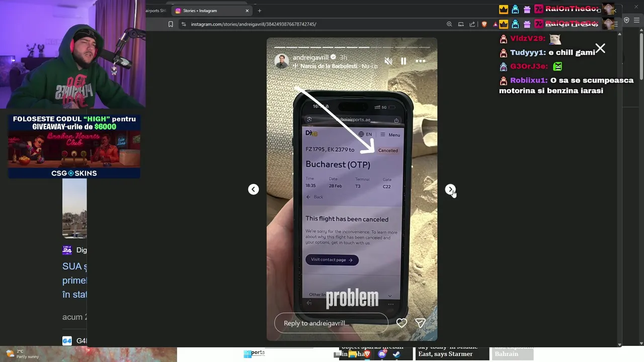Share the story via paper-plane icon
This screenshot has height=362, width=644.
click(x=420, y=323)
